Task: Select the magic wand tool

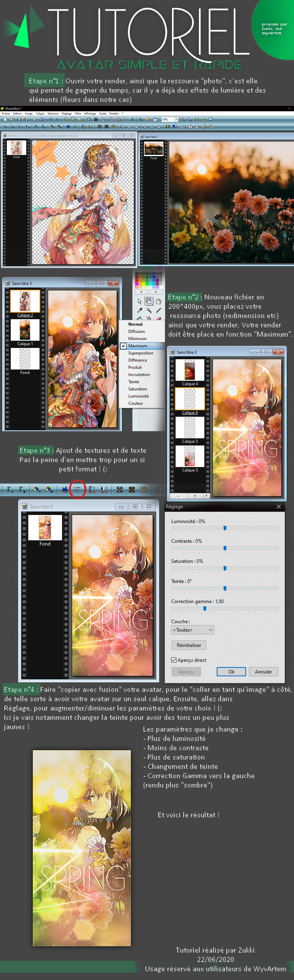Action: tap(149, 310)
